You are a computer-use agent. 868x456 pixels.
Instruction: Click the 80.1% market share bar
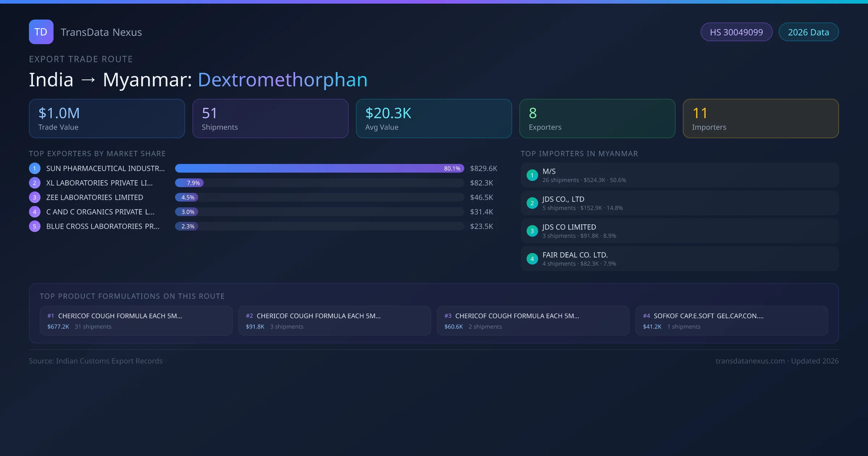pos(319,168)
